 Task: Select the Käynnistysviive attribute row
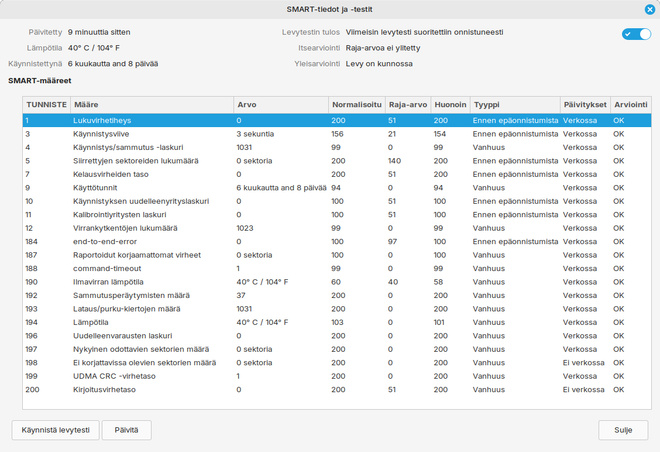click(337, 134)
